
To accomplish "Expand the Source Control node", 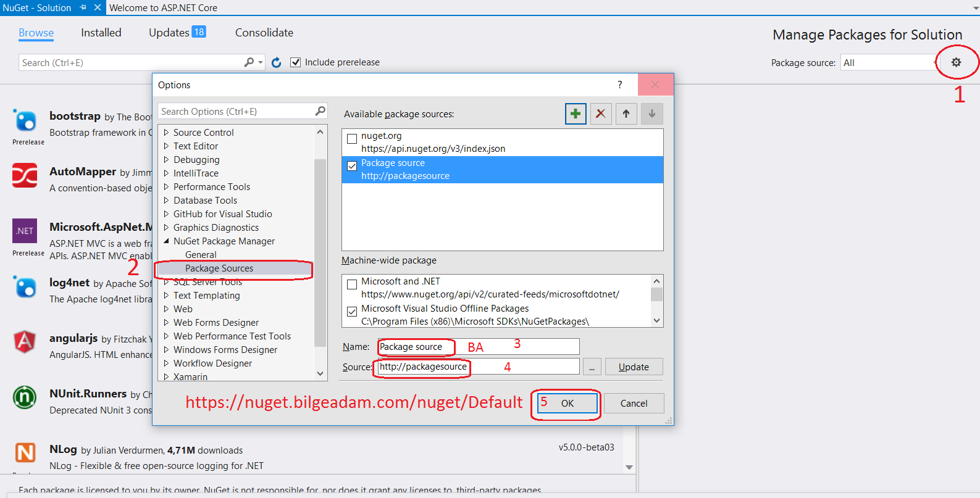I will pos(166,132).
